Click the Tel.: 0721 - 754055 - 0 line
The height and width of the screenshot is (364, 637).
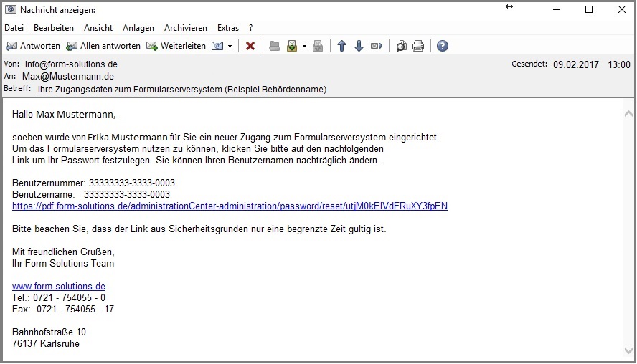coord(59,297)
